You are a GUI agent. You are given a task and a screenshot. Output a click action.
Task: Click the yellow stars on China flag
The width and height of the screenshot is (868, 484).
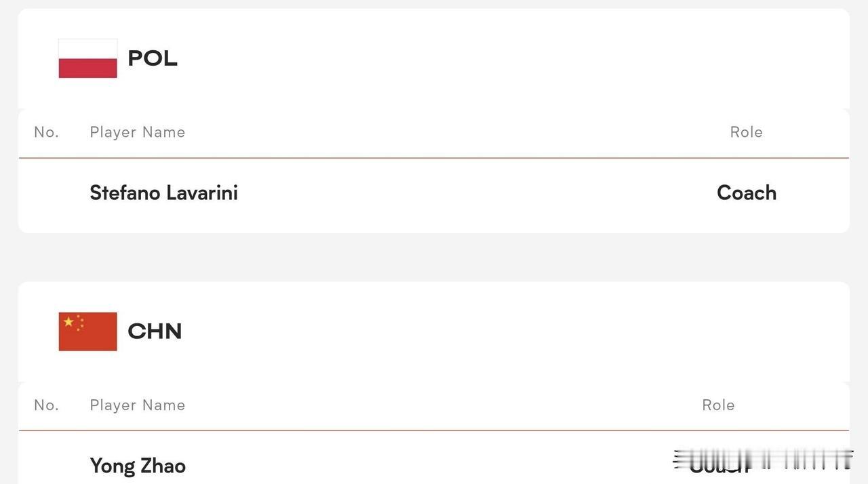pyautogui.click(x=73, y=322)
